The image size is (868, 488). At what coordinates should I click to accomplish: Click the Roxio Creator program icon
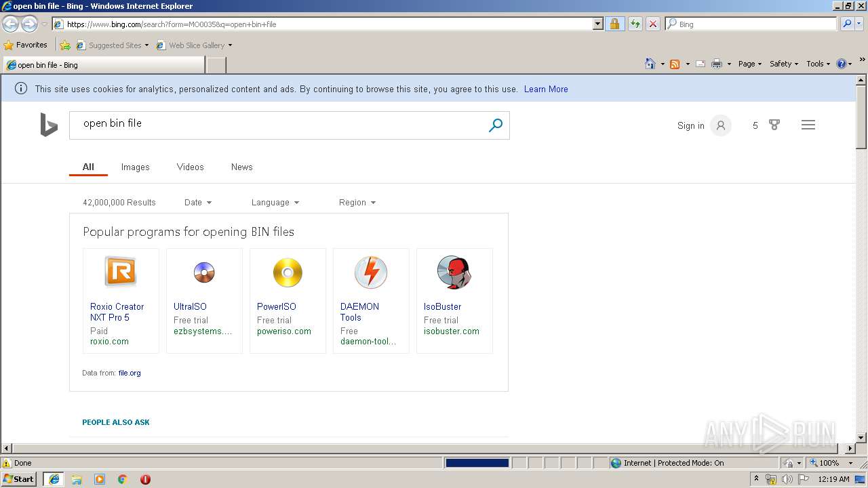point(121,272)
